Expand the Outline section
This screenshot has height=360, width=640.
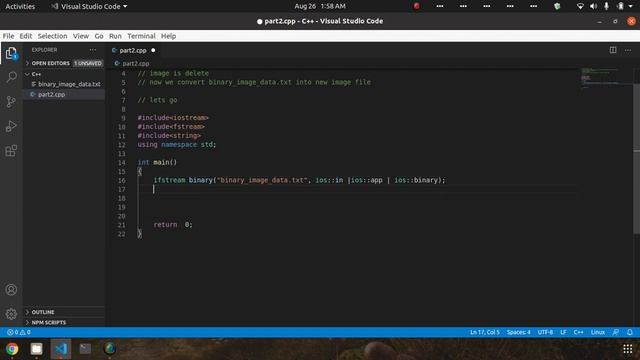43,312
